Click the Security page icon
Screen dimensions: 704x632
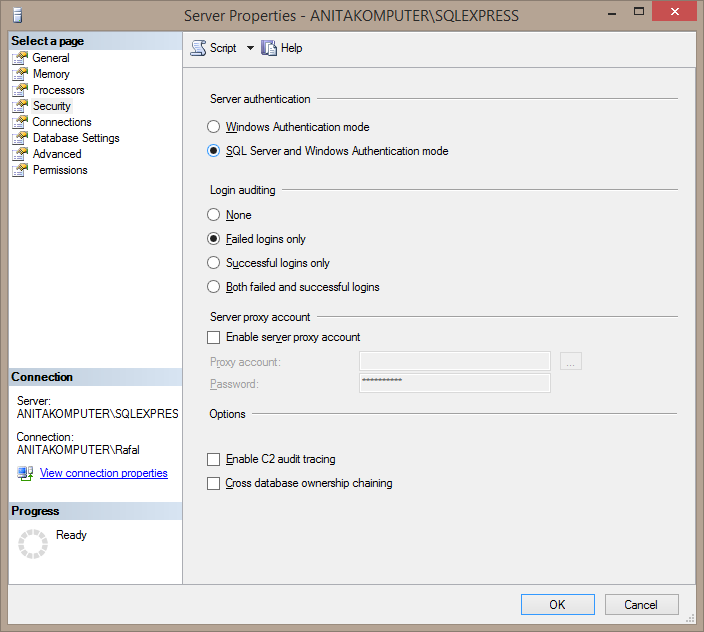point(20,106)
